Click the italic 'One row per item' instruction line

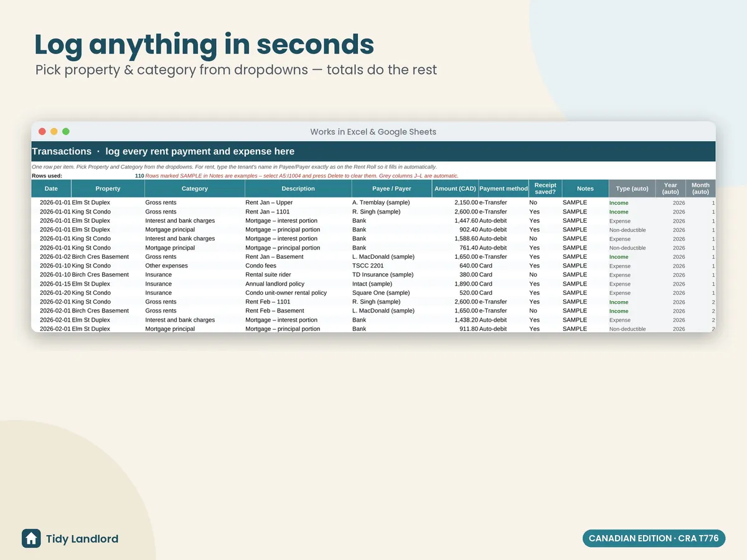(234, 167)
